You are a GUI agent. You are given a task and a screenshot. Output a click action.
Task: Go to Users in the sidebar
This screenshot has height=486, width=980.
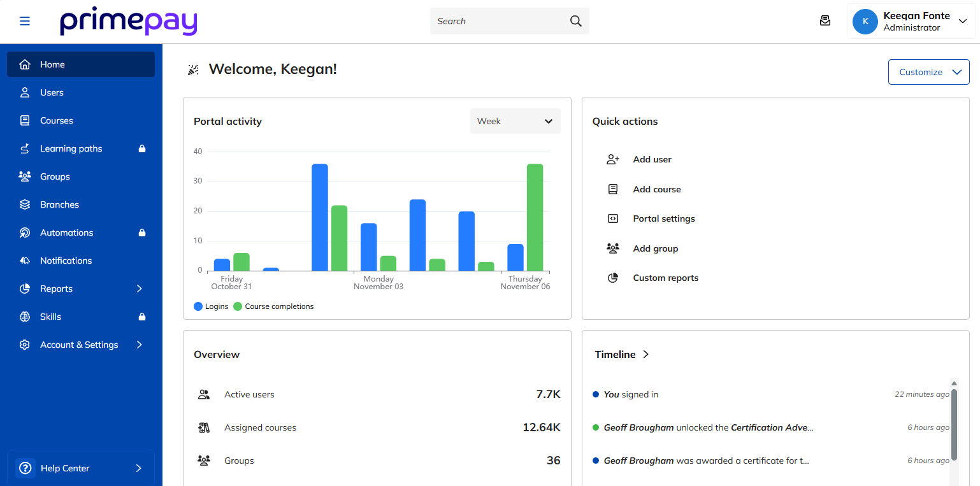tap(52, 92)
